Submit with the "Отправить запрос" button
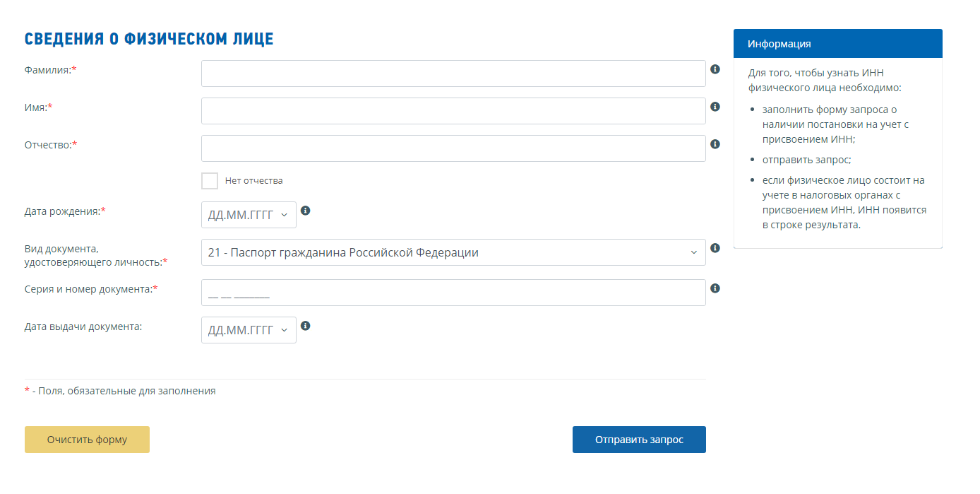This screenshot has width=980, height=494. click(x=639, y=440)
